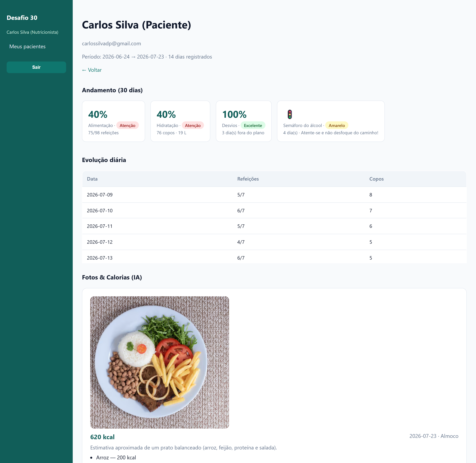Select the 2026-07-11 date cell
The height and width of the screenshot is (463, 476).
(100, 226)
